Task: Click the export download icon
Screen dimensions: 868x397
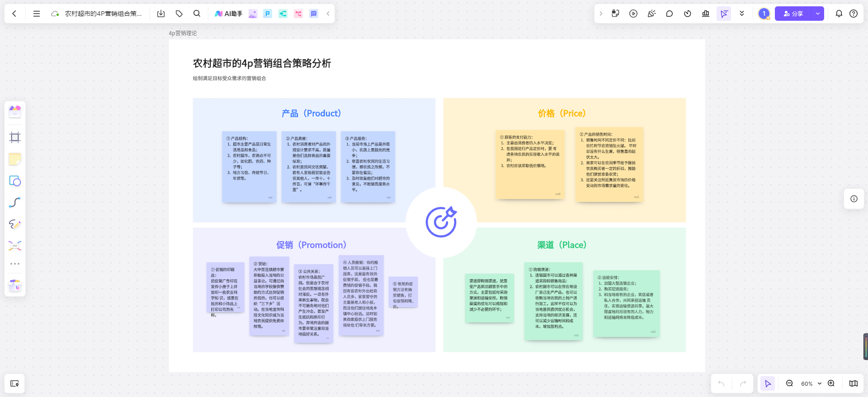Action: click(161, 14)
